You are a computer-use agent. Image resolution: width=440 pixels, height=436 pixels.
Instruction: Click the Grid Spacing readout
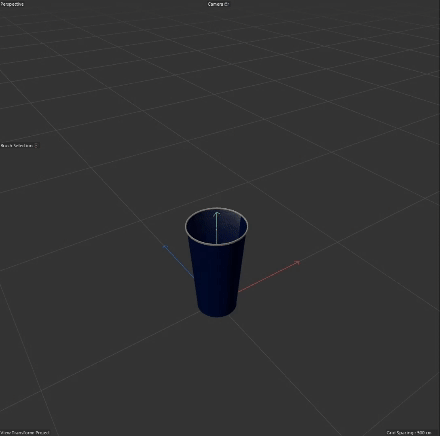point(409,433)
